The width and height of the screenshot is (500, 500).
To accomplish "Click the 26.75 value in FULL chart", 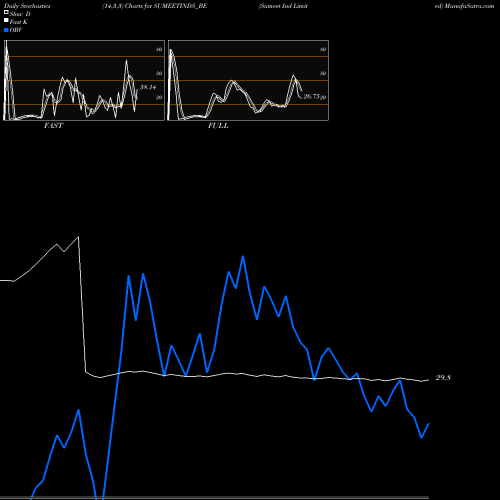I will (x=312, y=96).
